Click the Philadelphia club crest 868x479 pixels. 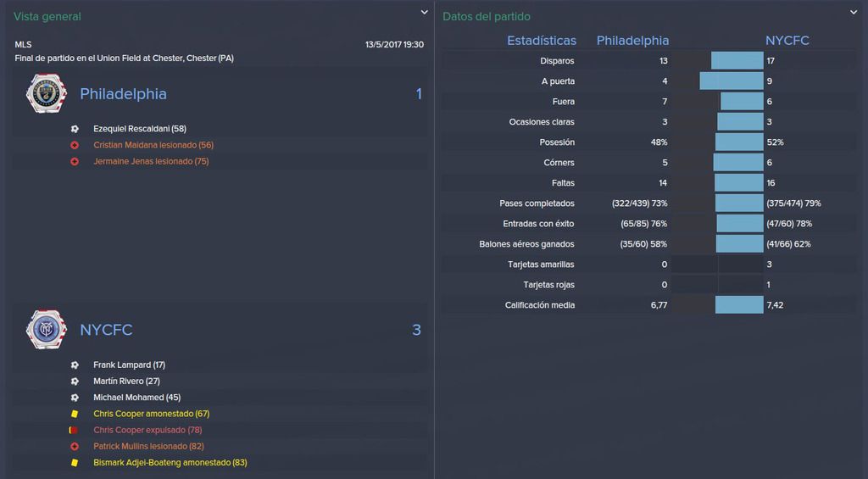click(47, 93)
